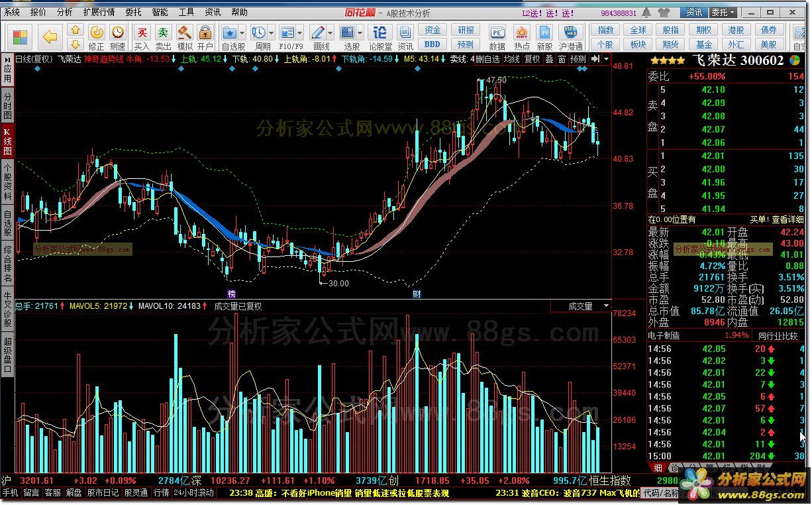Toggle the 叠 overlay option

point(549,59)
